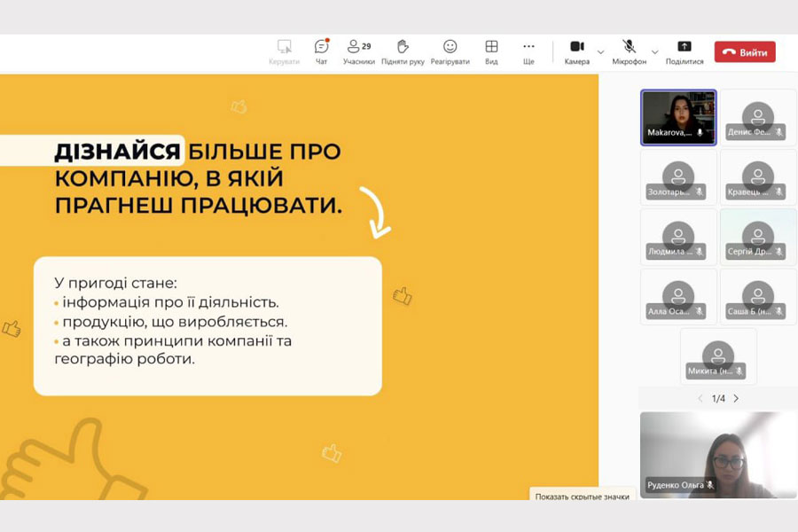Viewport: 798px width, 532px height.
Task: Click Показать скрытые значки tray tooltip
Action: pos(582,497)
